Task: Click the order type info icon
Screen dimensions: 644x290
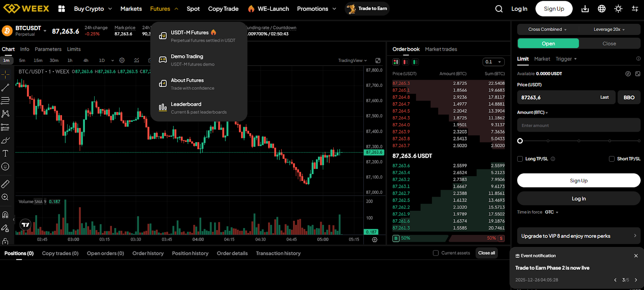Action: (638, 59)
